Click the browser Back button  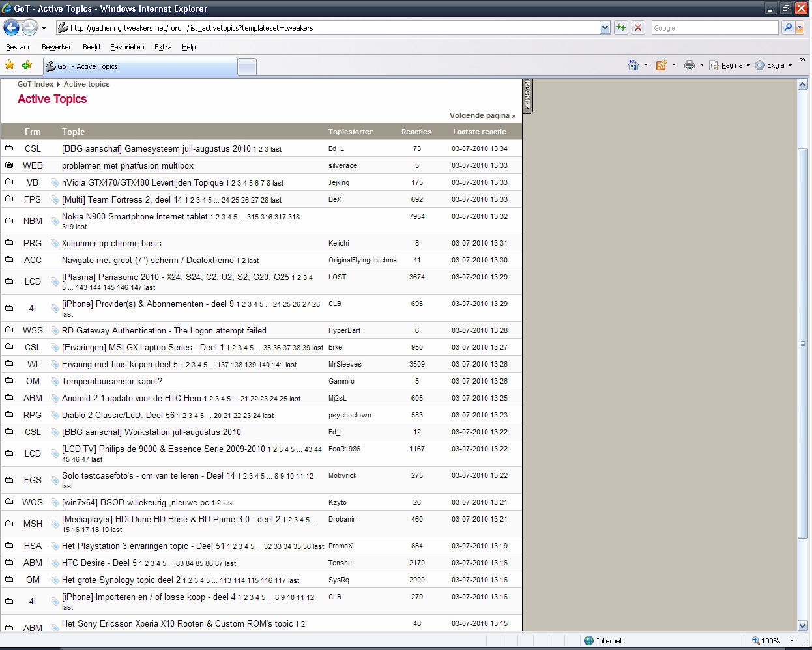click(11, 27)
